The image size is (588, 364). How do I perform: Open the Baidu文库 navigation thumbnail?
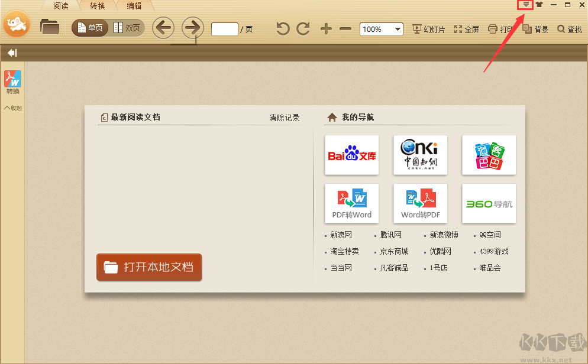point(351,155)
